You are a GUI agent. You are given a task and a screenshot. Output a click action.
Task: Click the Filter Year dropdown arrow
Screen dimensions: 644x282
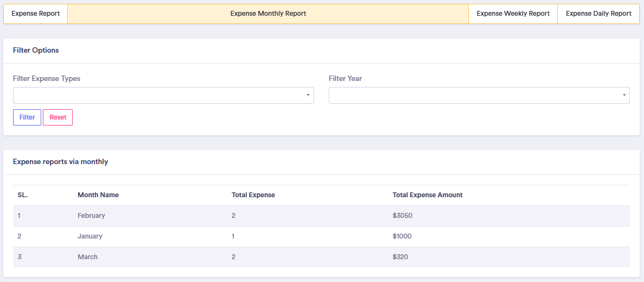tap(623, 96)
